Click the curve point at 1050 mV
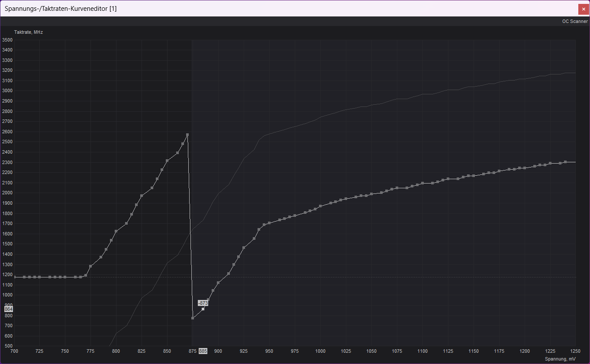Image resolution: width=590 pixels, height=364 pixels. (371, 194)
